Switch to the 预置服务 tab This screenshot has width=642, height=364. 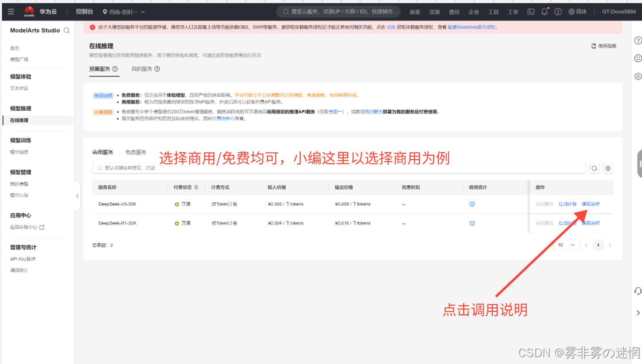click(x=100, y=69)
